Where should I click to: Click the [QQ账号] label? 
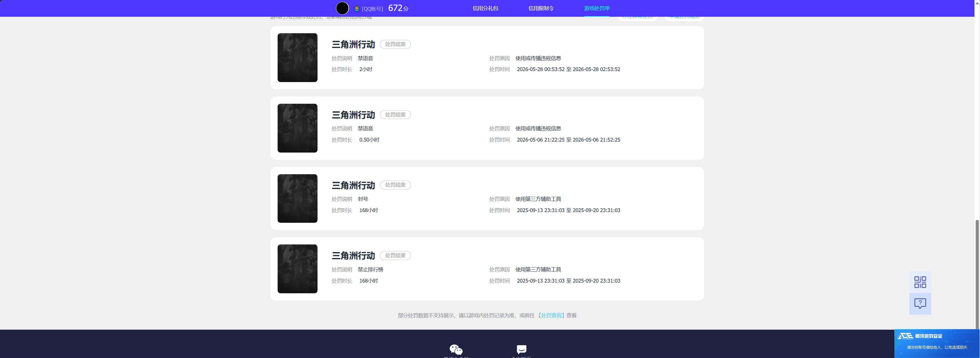click(x=372, y=9)
